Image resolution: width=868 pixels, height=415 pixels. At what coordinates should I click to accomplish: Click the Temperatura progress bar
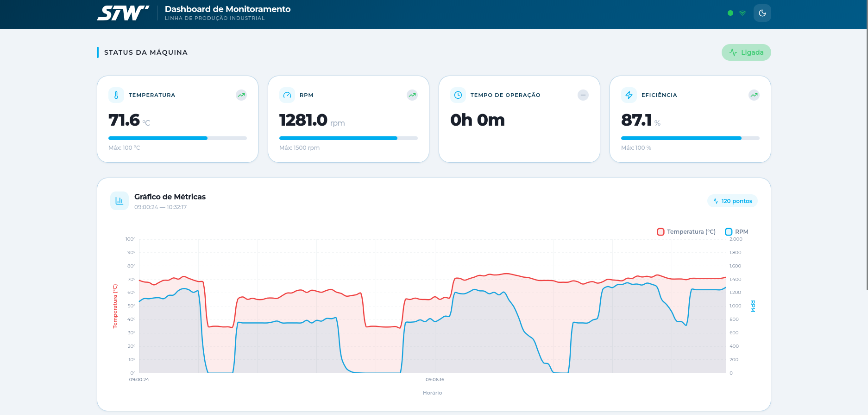177,138
